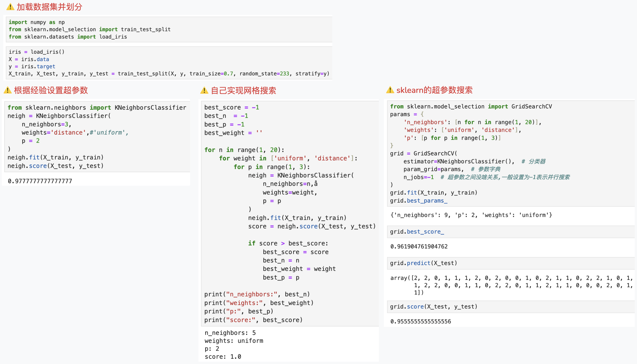637x364 pixels.
Task: Click the grid.score(X_test, y_test) cell
Action: coord(433,307)
